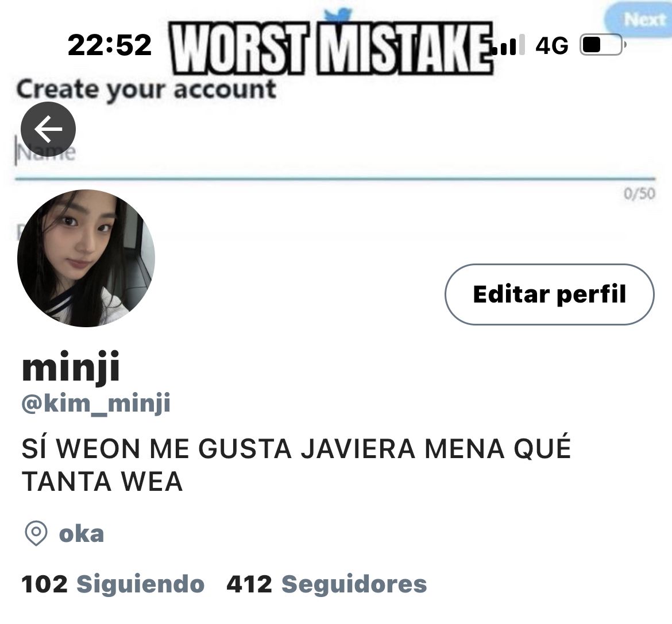Tap the 4G network indicator
The width and height of the screenshot is (672, 624).
(x=551, y=45)
